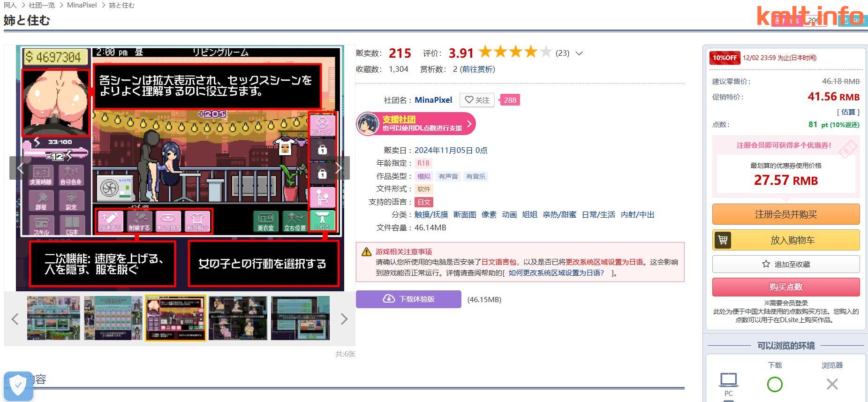Click the 288 follower count badge
868x402 pixels.
pos(510,100)
